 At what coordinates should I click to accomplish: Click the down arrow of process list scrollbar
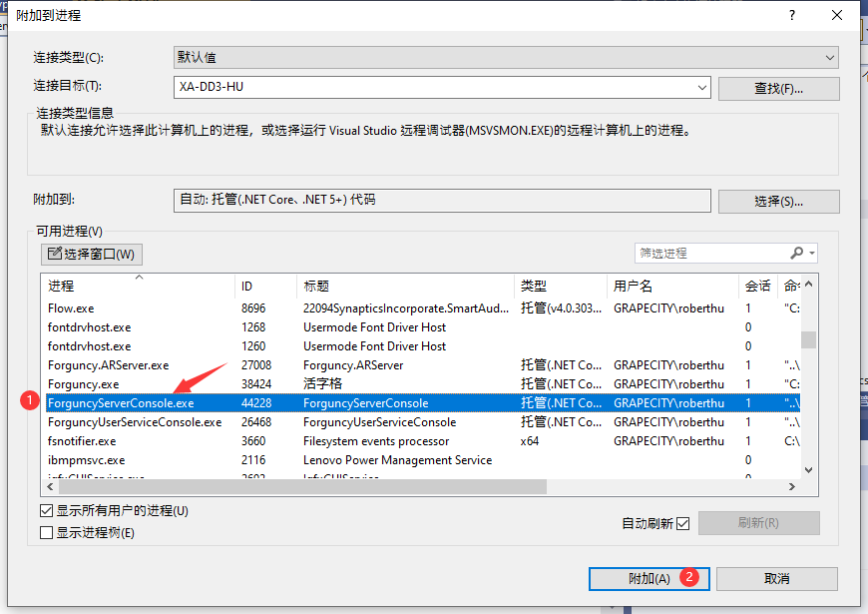click(809, 470)
